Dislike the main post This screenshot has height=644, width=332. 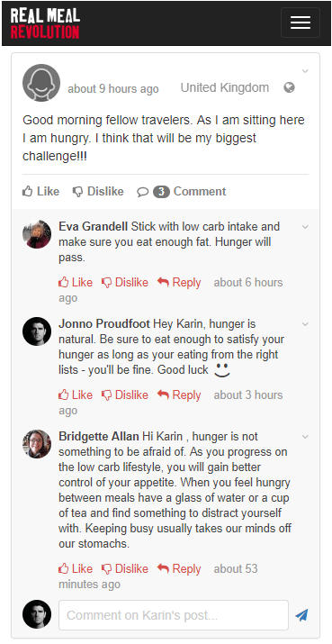click(x=98, y=191)
